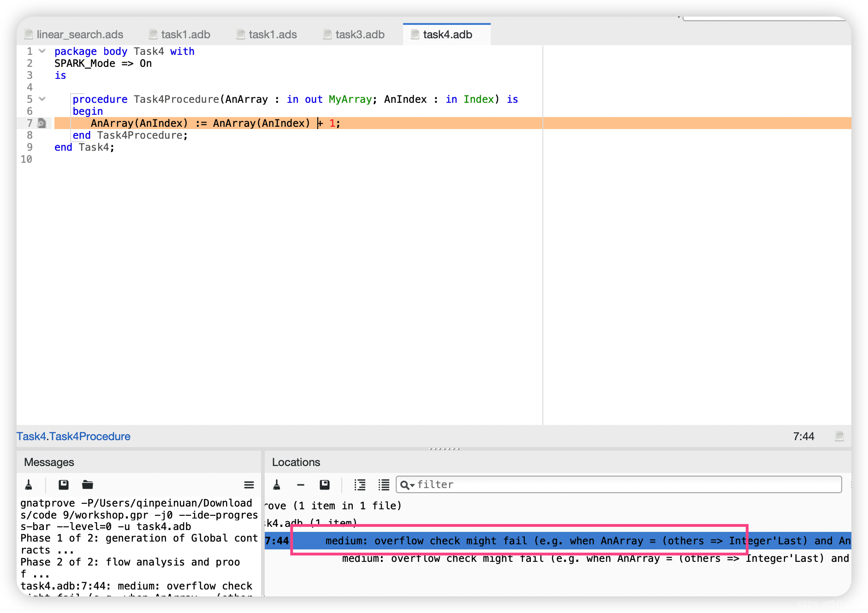Clear the Messages panel with the broom icon
Viewport: 868px width, 613px height.
point(29,484)
